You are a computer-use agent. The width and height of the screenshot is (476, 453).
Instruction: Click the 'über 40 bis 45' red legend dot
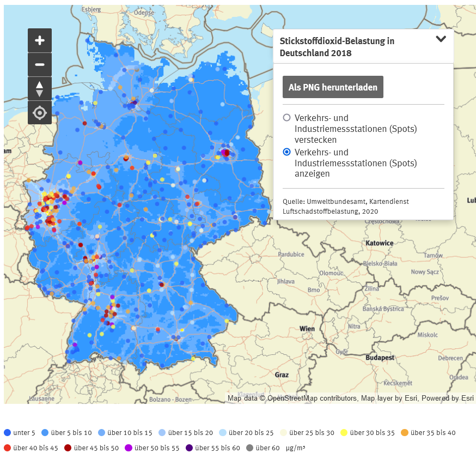pyautogui.click(x=7, y=448)
